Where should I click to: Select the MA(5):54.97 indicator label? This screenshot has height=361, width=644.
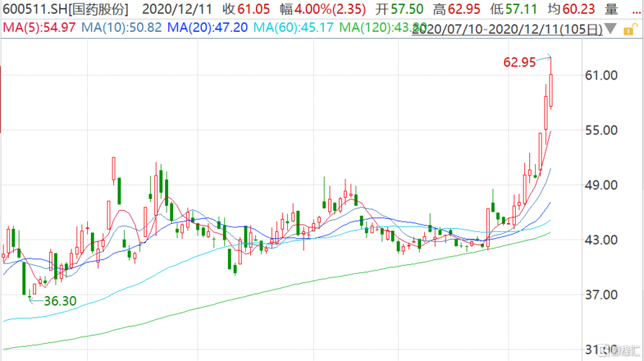[x=40, y=27]
